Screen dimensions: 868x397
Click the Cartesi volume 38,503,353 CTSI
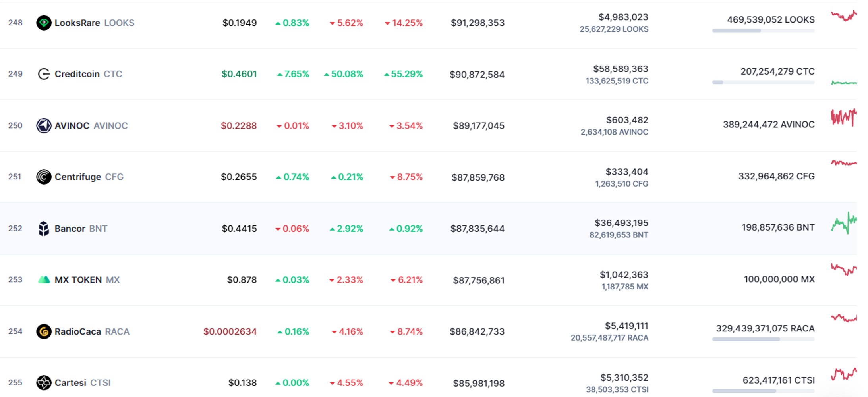click(617, 389)
